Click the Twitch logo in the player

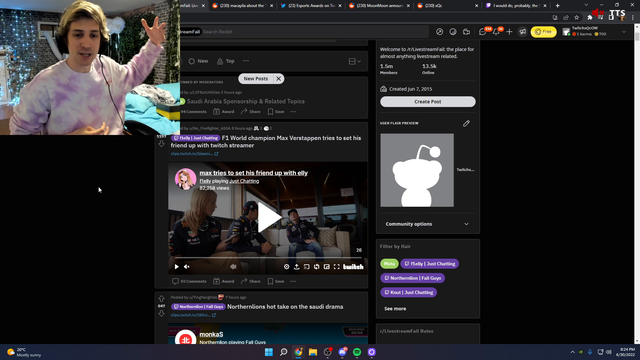point(353,267)
